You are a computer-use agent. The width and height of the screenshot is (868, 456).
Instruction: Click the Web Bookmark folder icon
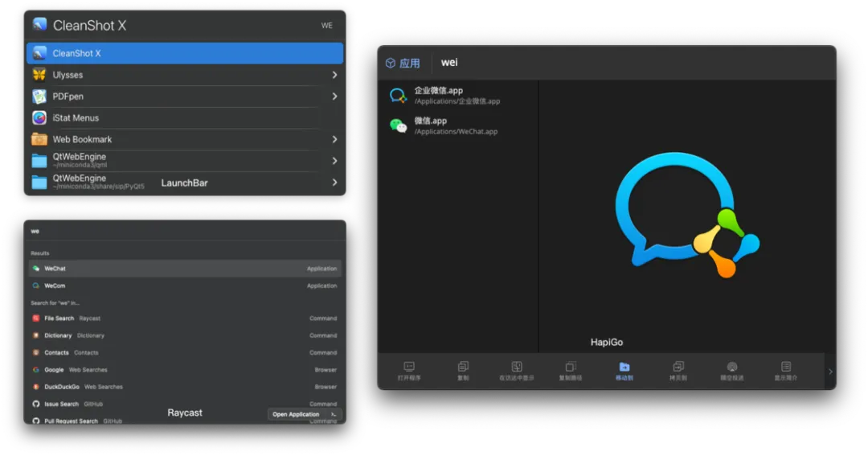(39, 139)
